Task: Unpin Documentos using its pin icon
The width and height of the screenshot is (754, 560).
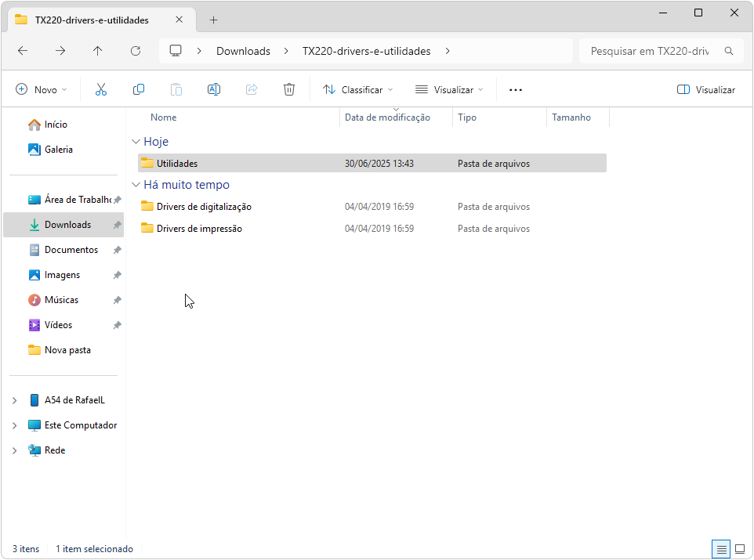Action: click(117, 250)
